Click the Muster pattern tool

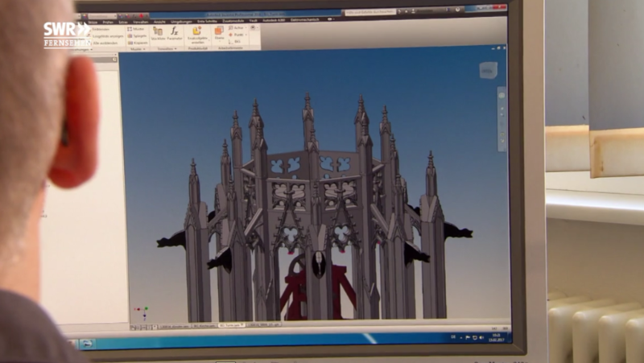(136, 29)
